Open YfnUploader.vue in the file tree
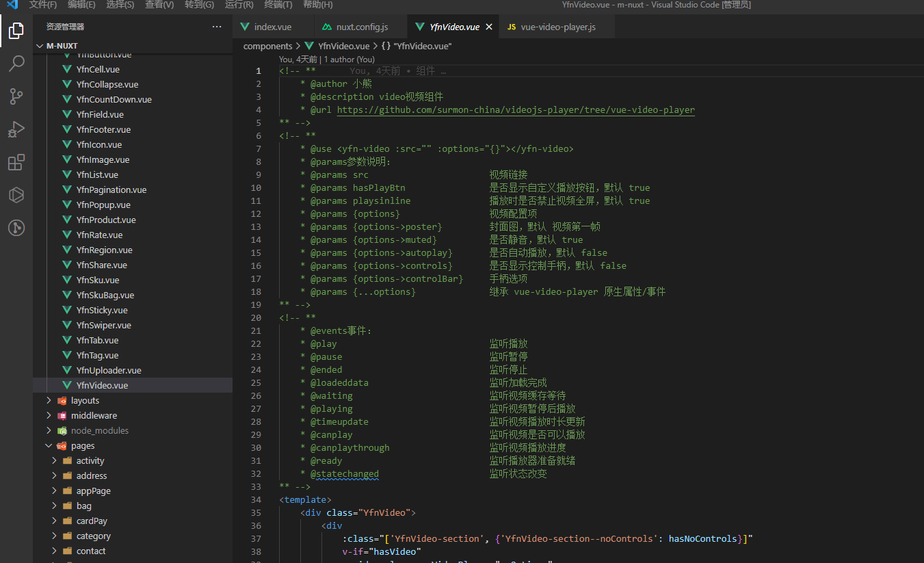 [x=108, y=370]
